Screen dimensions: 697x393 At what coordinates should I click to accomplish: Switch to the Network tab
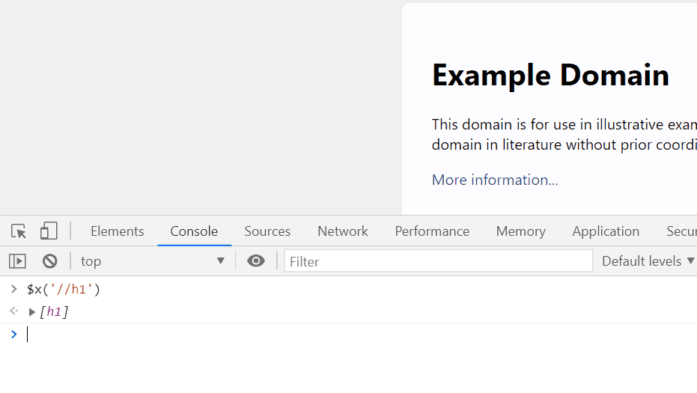tap(343, 231)
